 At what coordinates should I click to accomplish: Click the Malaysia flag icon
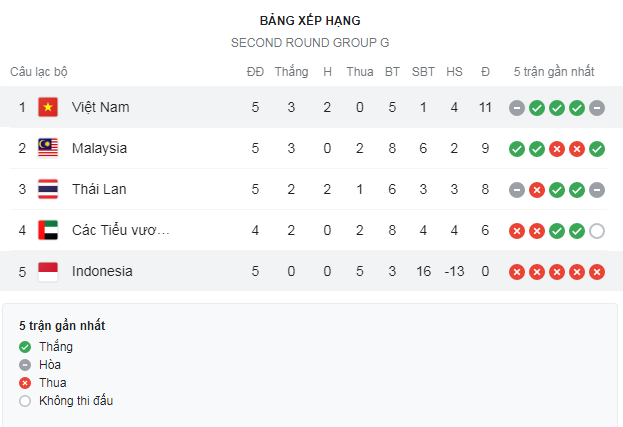click(x=48, y=148)
